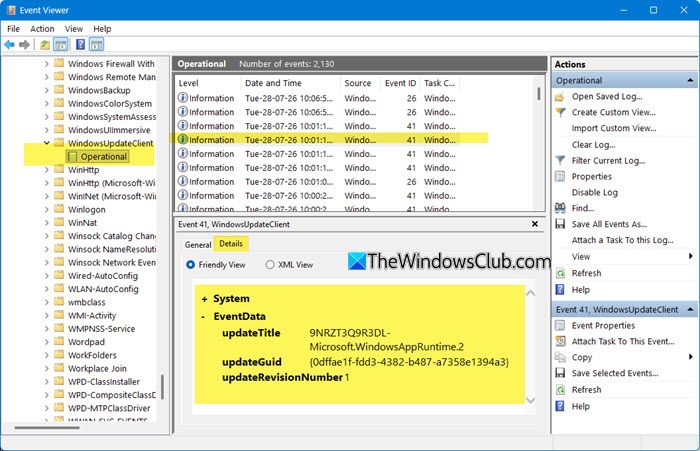Expand the WMI-Activity tree node

point(46,315)
